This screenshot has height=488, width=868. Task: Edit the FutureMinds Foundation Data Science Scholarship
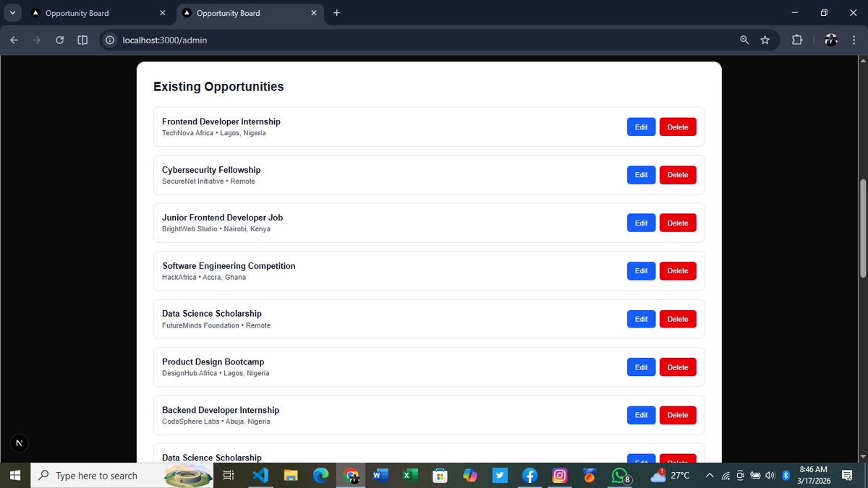(x=641, y=319)
